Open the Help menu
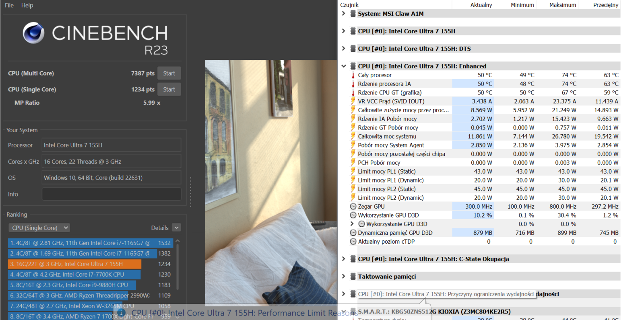This screenshot has height=320, width=644. 27,5
